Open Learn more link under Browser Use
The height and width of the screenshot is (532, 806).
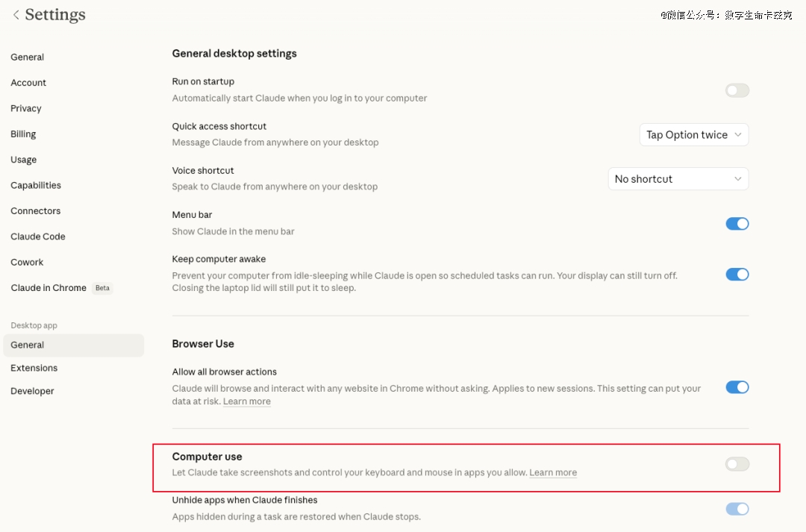coord(247,401)
